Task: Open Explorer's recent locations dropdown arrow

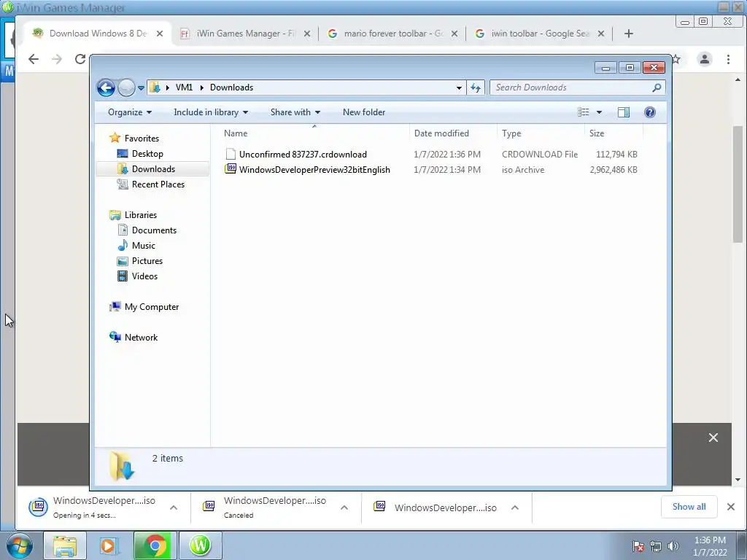Action: coord(141,88)
